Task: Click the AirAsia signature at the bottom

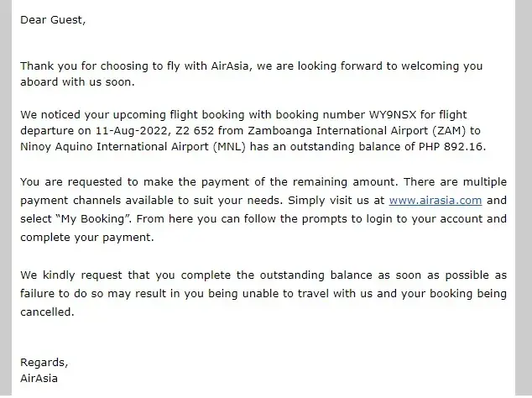Action: point(39,379)
